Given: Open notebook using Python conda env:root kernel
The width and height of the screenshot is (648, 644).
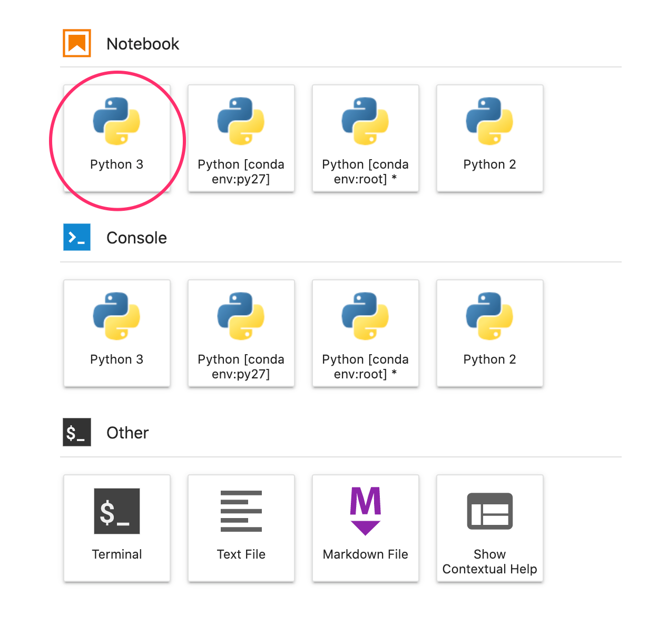Looking at the screenshot, I should click(365, 138).
